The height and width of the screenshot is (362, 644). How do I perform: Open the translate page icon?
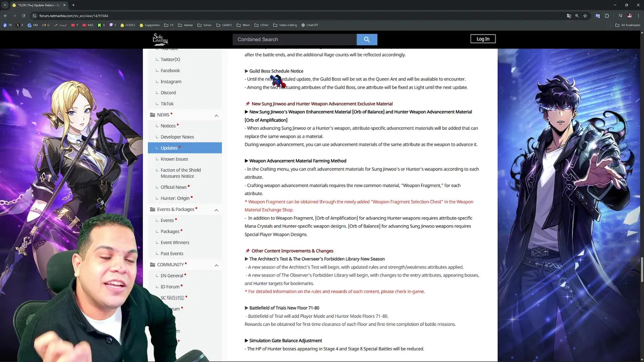(x=569, y=16)
